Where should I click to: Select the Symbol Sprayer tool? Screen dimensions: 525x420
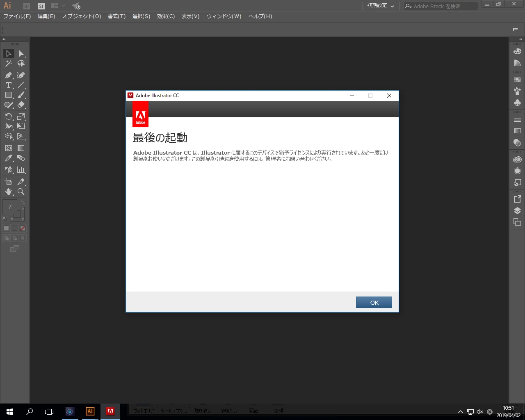tap(9, 170)
